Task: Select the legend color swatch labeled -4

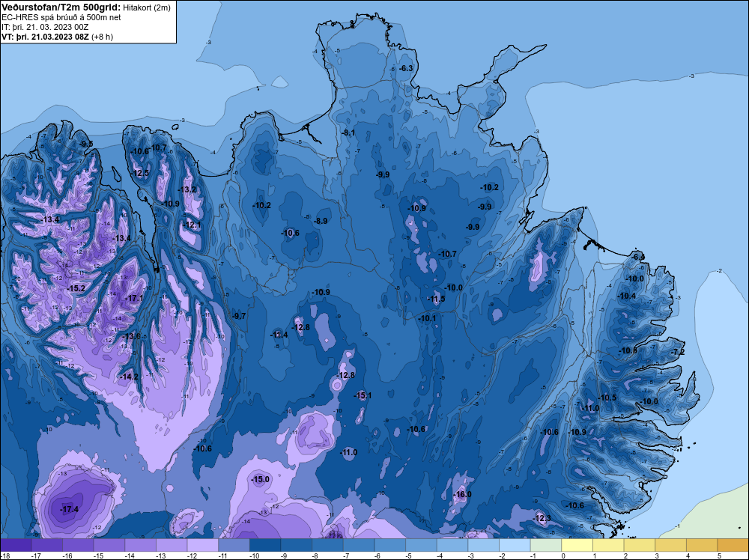Action: click(x=453, y=545)
